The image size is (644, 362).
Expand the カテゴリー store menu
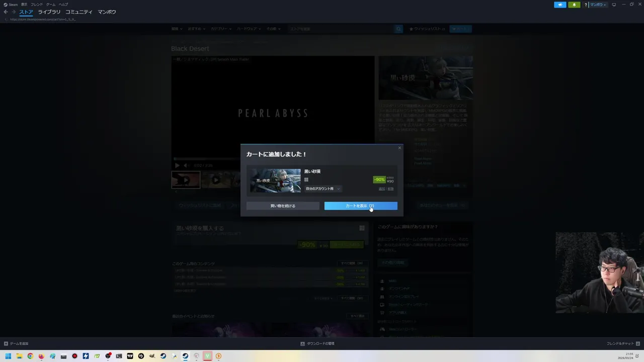point(221,29)
